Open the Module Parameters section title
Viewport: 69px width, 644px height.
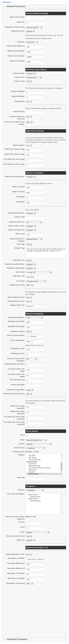pyautogui.click(x=16, y=6)
